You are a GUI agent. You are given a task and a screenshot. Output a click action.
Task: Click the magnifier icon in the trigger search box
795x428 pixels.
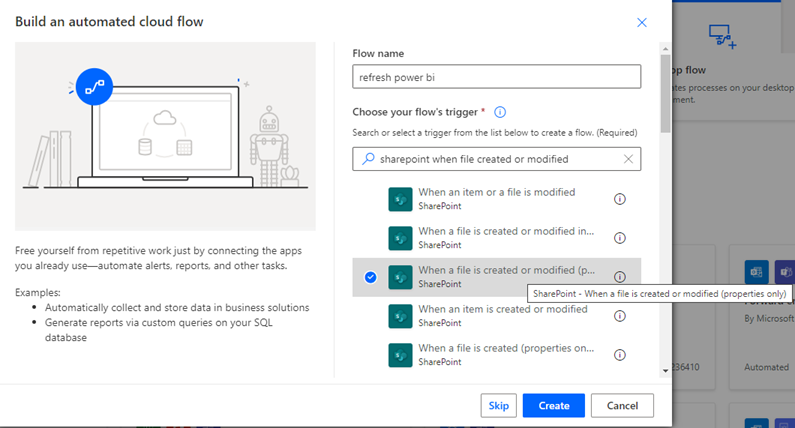click(x=367, y=159)
